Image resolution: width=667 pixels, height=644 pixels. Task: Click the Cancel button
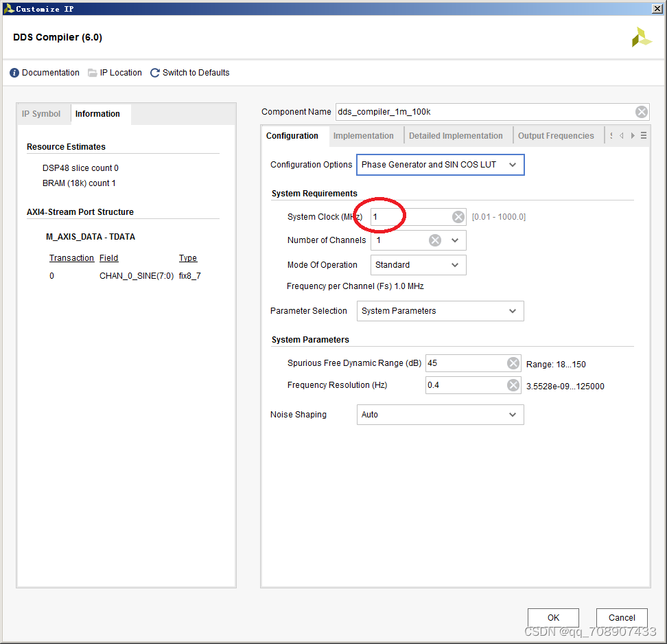coord(622,618)
